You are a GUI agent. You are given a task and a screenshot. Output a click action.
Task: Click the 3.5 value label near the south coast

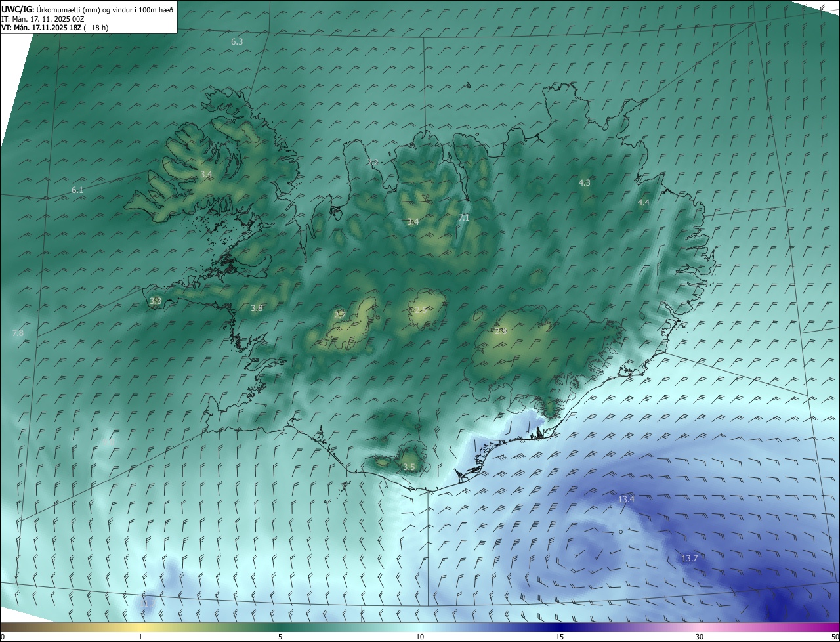point(409,467)
